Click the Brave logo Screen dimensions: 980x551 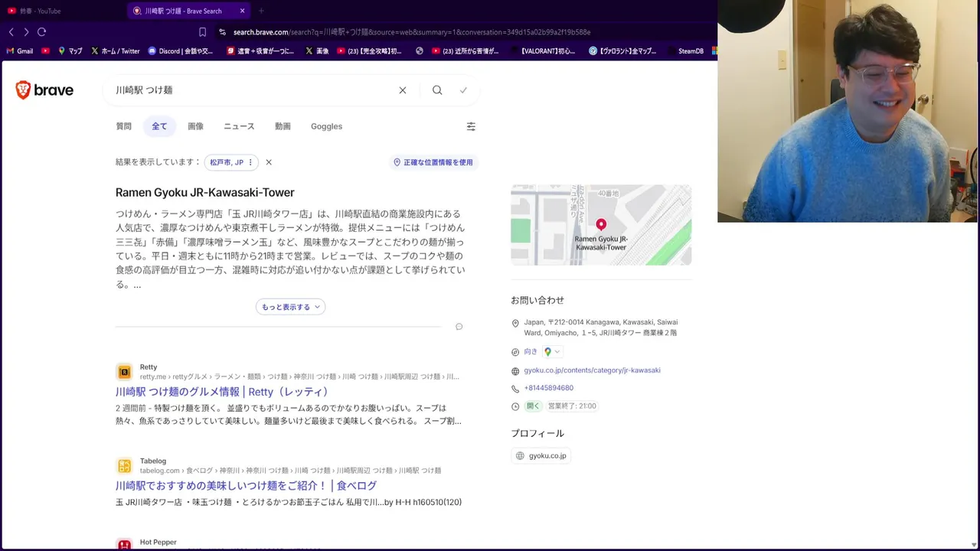[x=44, y=90]
